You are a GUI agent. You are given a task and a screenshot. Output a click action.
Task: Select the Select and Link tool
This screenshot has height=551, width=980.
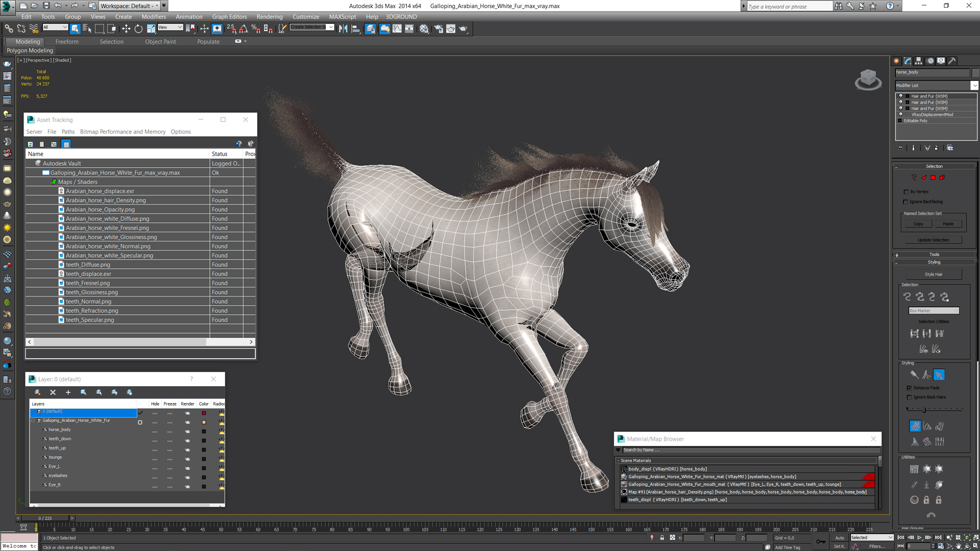(x=9, y=29)
